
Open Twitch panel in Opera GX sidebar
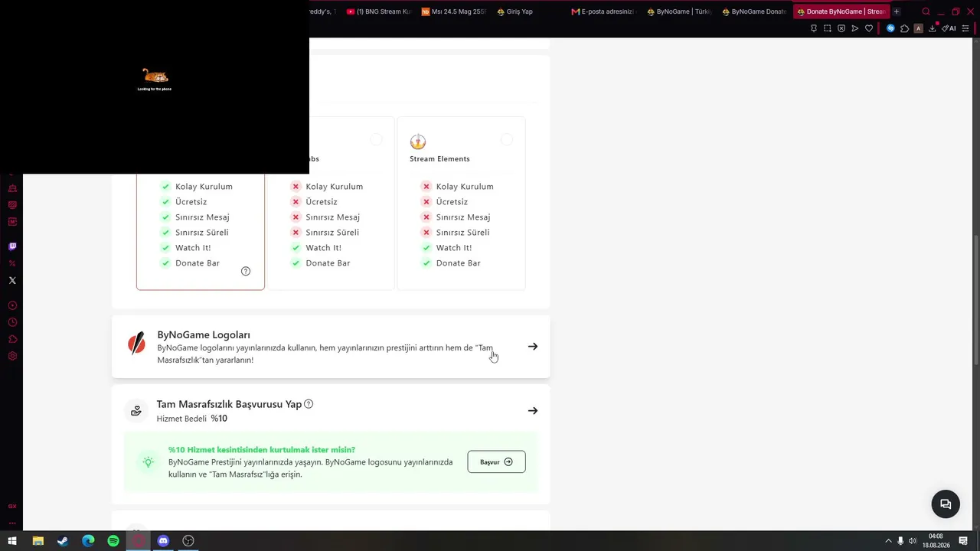(12, 246)
